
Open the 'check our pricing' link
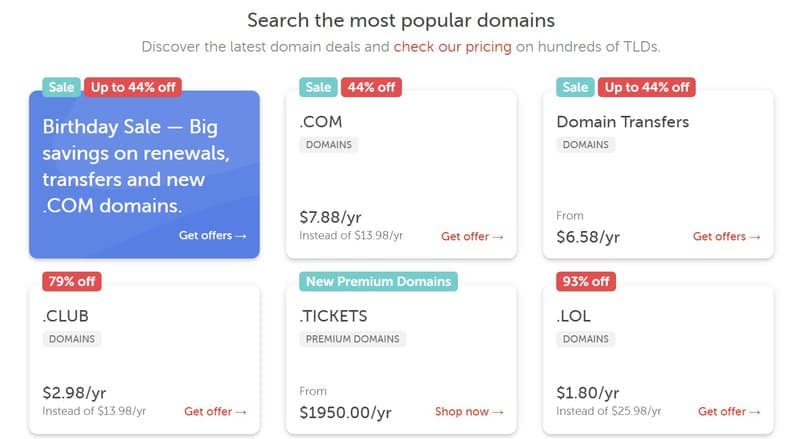tap(452, 47)
